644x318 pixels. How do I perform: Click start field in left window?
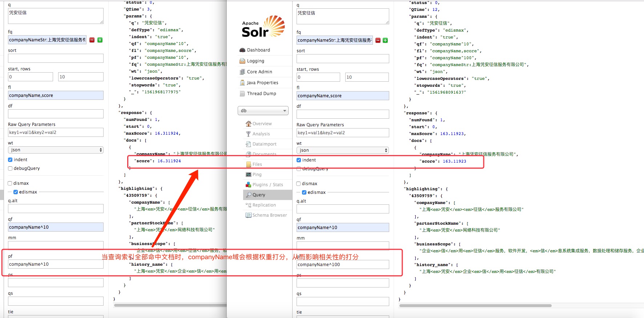tap(31, 77)
